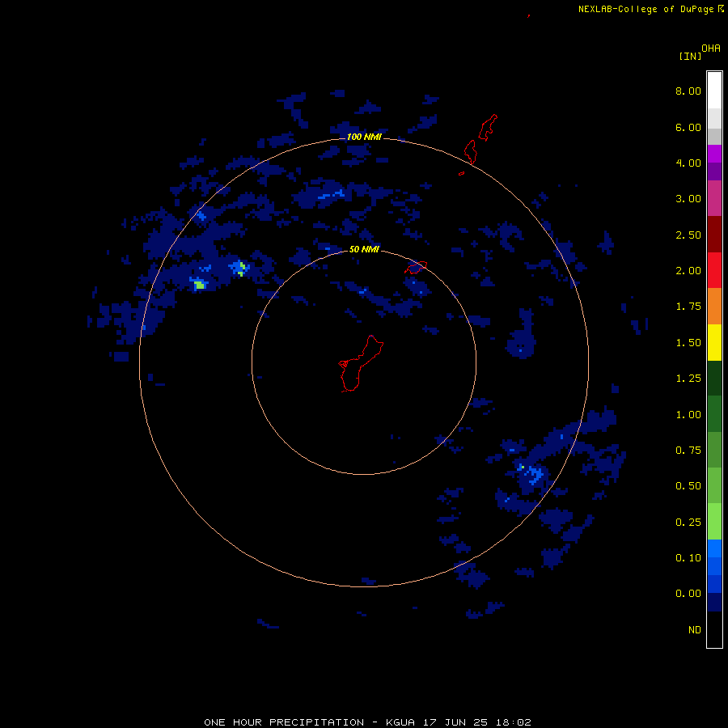Pick the light green 0.25 swatch

(714, 522)
